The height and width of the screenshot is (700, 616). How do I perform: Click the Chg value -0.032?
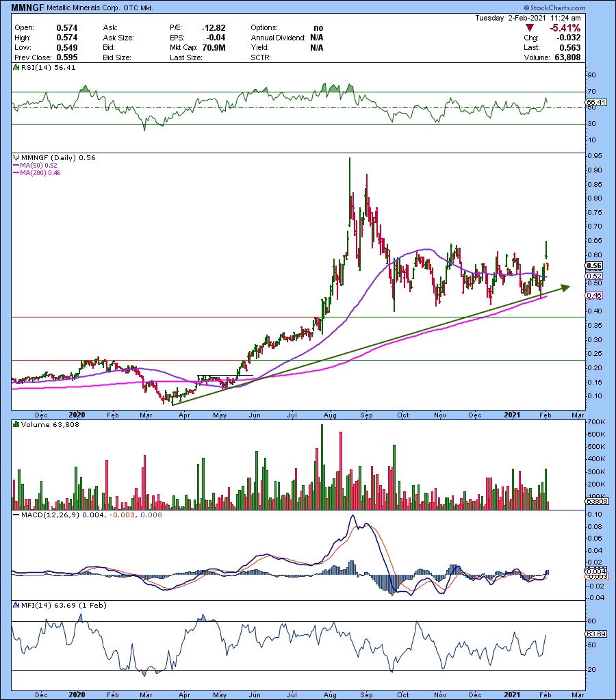[x=569, y=38]
